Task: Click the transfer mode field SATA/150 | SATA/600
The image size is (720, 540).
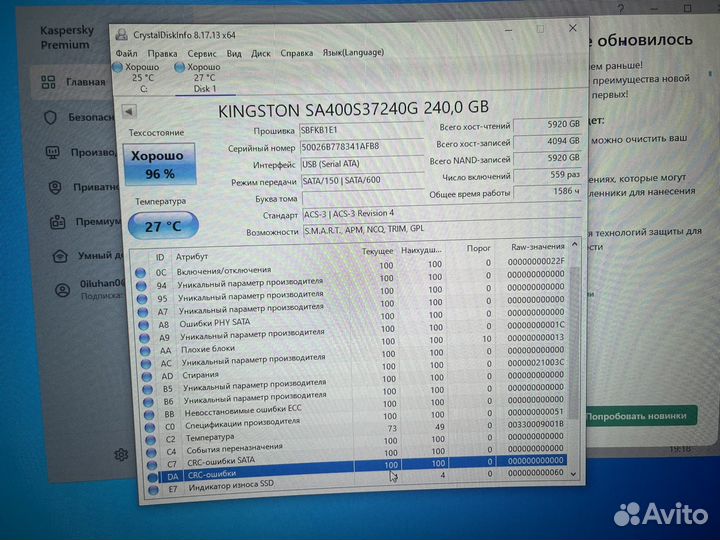Action: pos(363,180)
